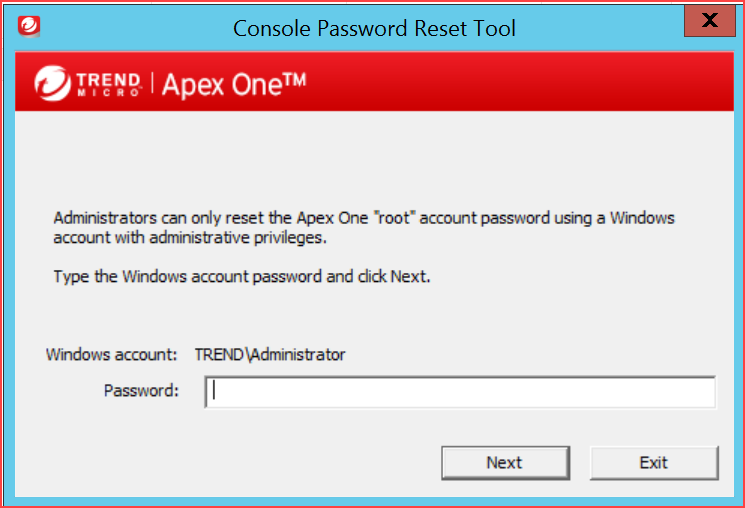Close the Console Password Reset Tool window
Viewport: 745px width, 508px height.
(x=710, y=21)
